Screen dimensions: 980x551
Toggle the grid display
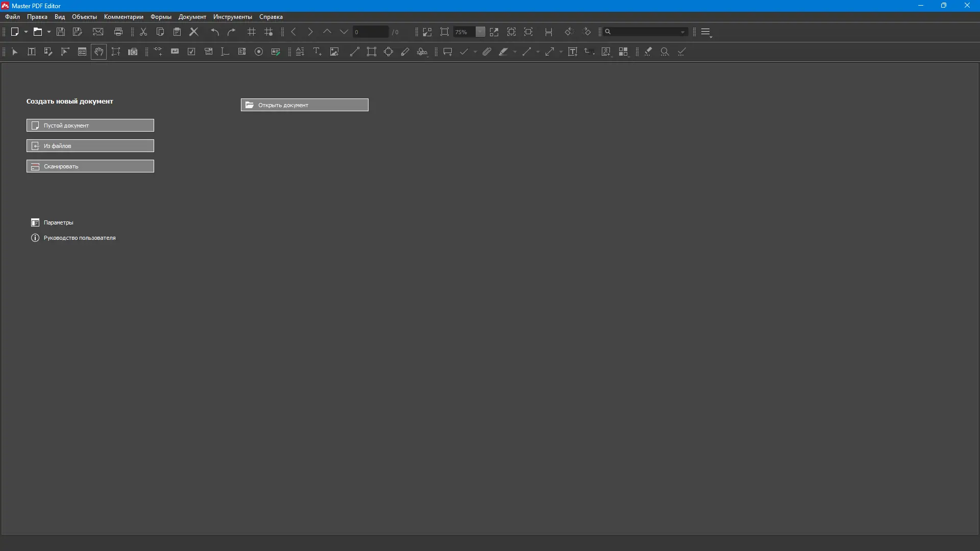251,32
